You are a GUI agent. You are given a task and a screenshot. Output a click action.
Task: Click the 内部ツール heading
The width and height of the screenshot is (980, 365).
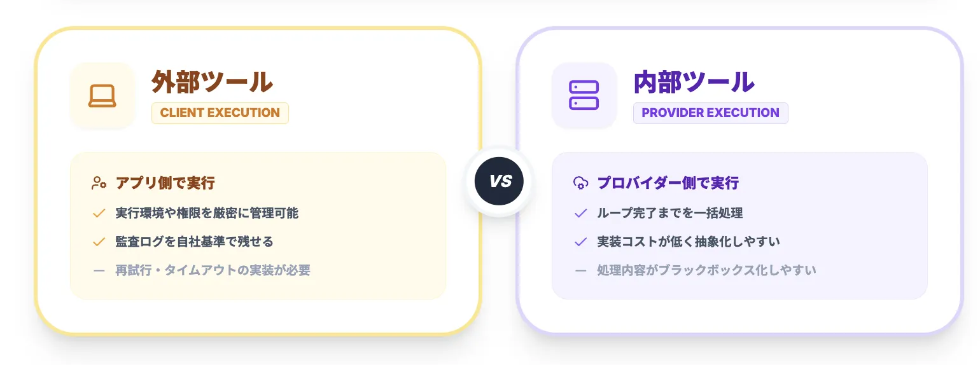[x=694, y=82]
